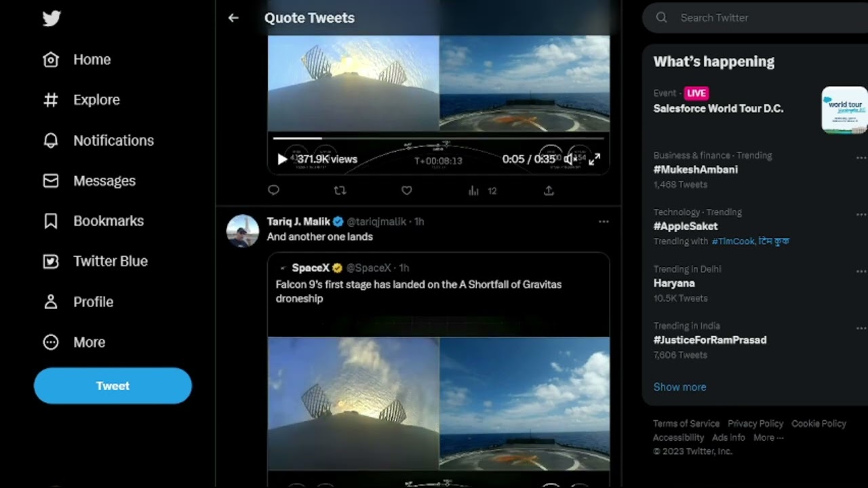
Task: Open the Accessibility link
Action: coord(678,438)
